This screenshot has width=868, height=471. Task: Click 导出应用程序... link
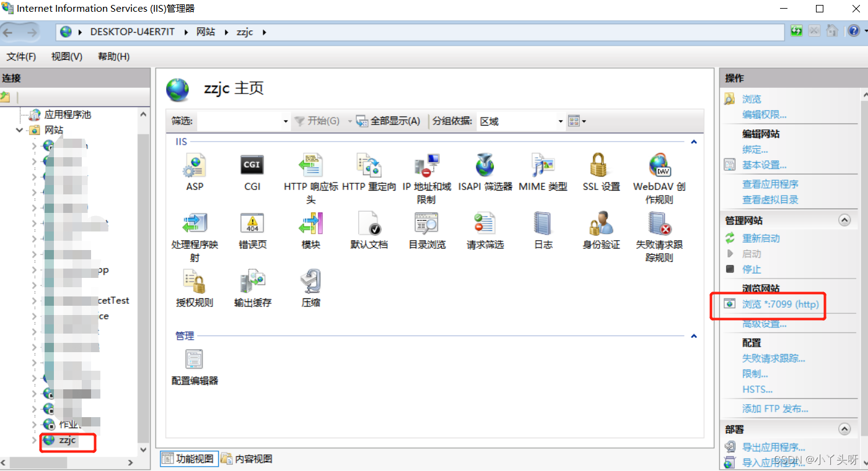[774, 447]
